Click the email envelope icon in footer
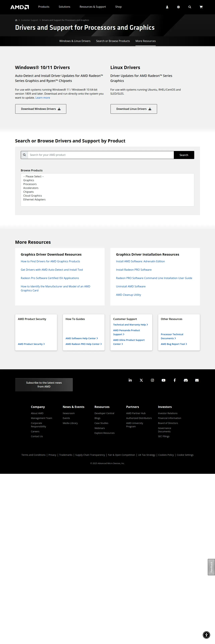The width and height of the screenshot is (215, 644). point(197,380)
